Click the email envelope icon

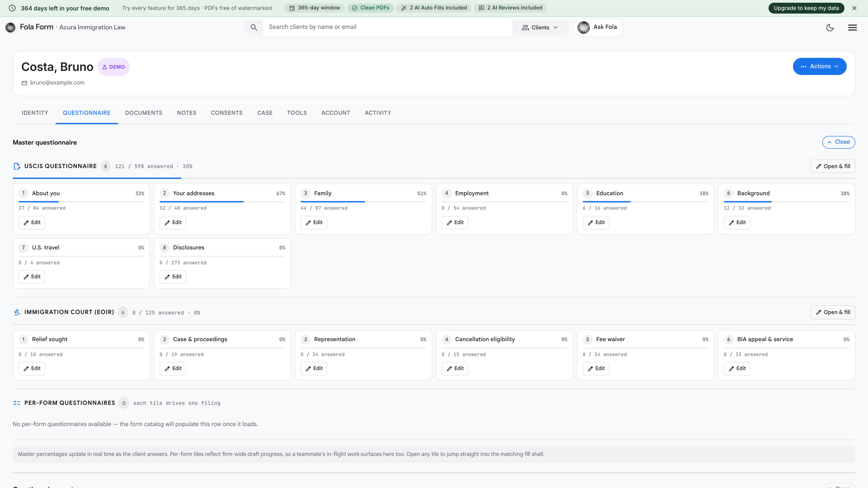pyautogui.click(x=24, y=83)
